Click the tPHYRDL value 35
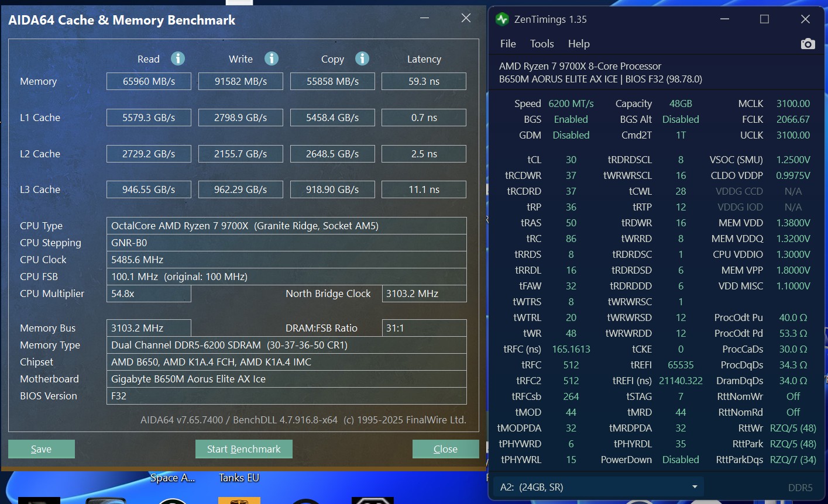 click(x=681, y=444)
